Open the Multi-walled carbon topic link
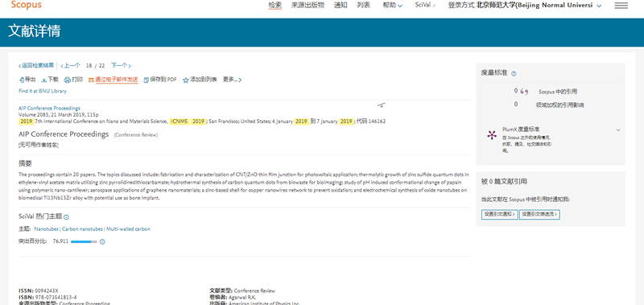Image resolution: width=644 pixels, height=305 pixels. pos(128,229)
